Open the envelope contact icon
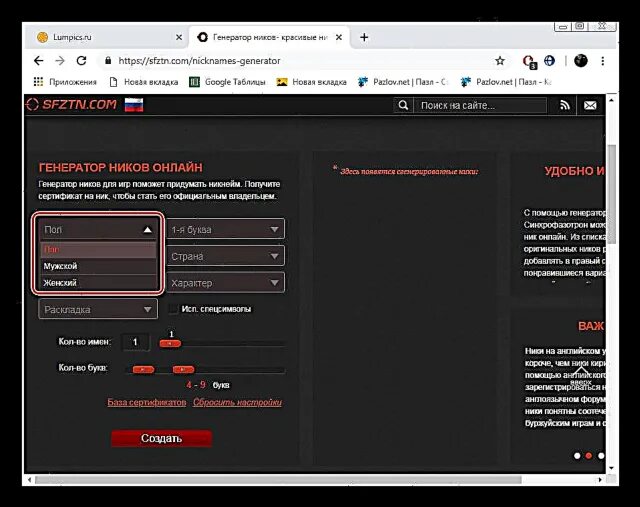The image size is (640, 507). pyautogui.click(x=590, y=105)
